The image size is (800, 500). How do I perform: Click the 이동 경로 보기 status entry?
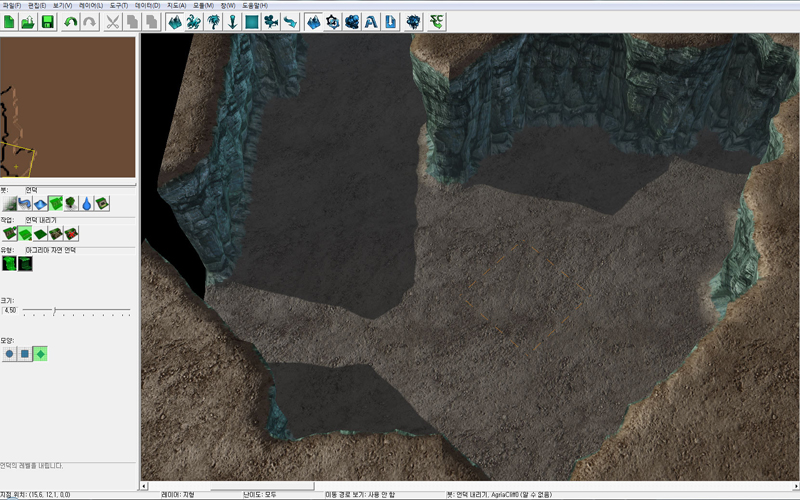(x=360, y=495)
